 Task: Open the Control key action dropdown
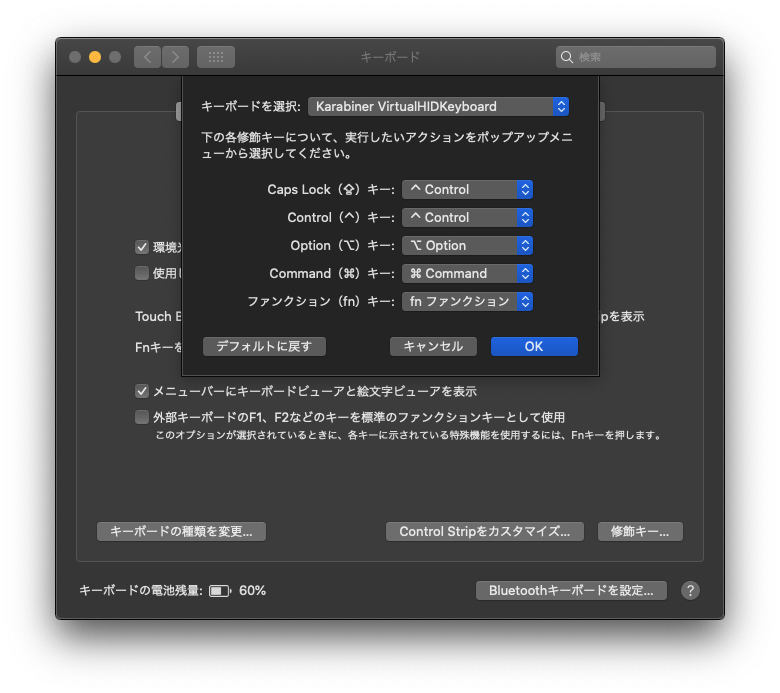click(x=467, y=217)
